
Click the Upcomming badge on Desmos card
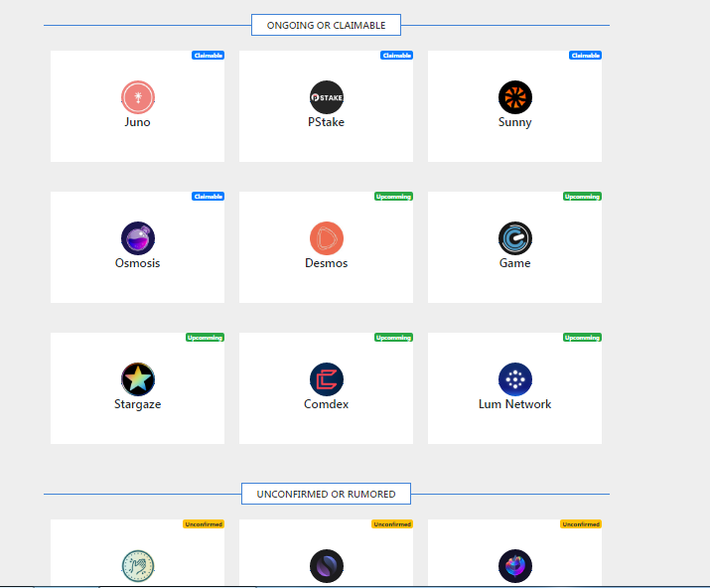(x=393, y=196)
